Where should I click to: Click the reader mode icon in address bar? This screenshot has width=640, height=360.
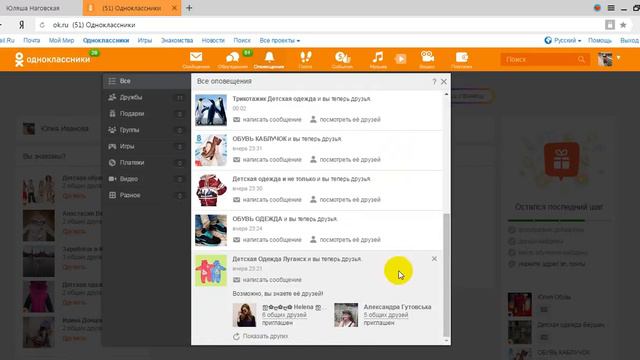pyautogui.click(x=610, y=25)
